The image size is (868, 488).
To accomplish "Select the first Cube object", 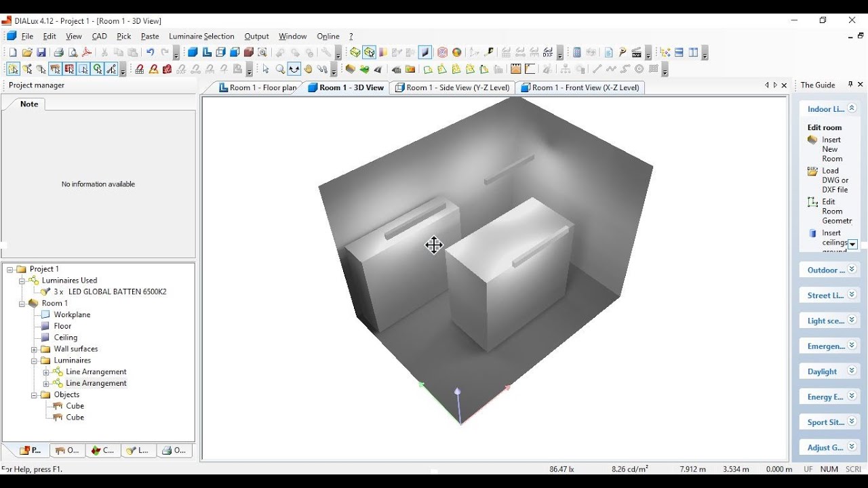I will pyautogui.click(x=75, y=407).
